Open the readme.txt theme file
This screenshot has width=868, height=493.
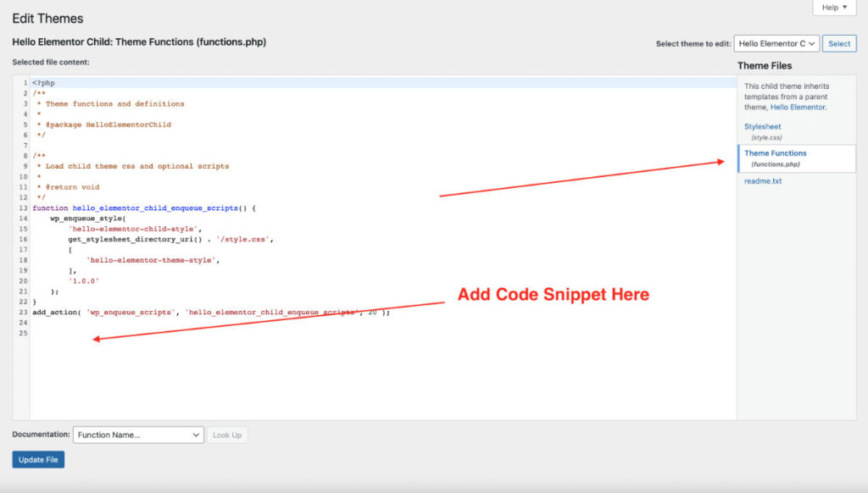pos(763,181)
